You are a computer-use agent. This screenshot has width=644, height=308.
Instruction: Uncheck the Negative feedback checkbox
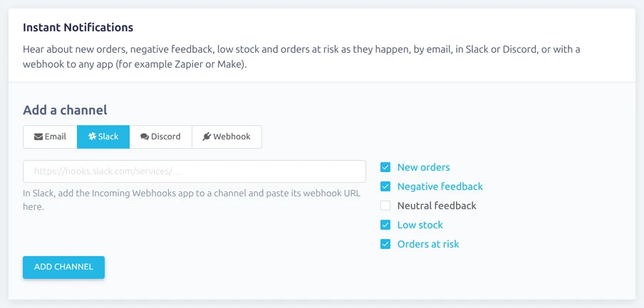click(x=385, y=186)
